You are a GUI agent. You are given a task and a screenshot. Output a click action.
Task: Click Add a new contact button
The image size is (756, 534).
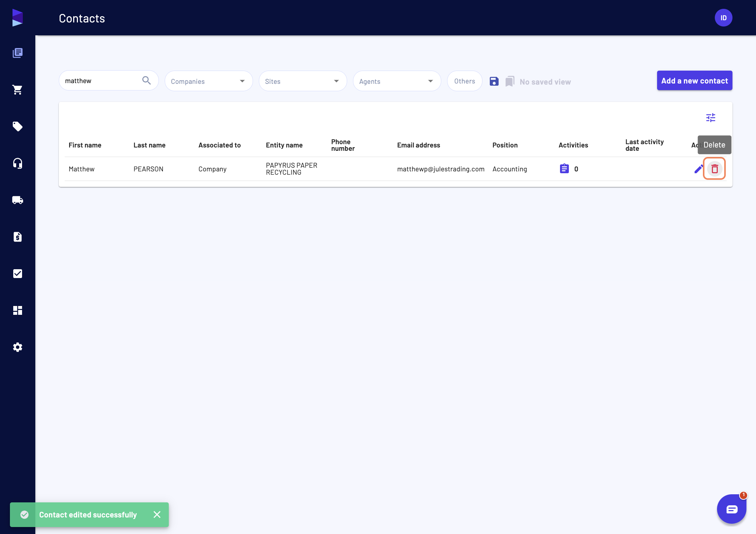pos(695,81)
